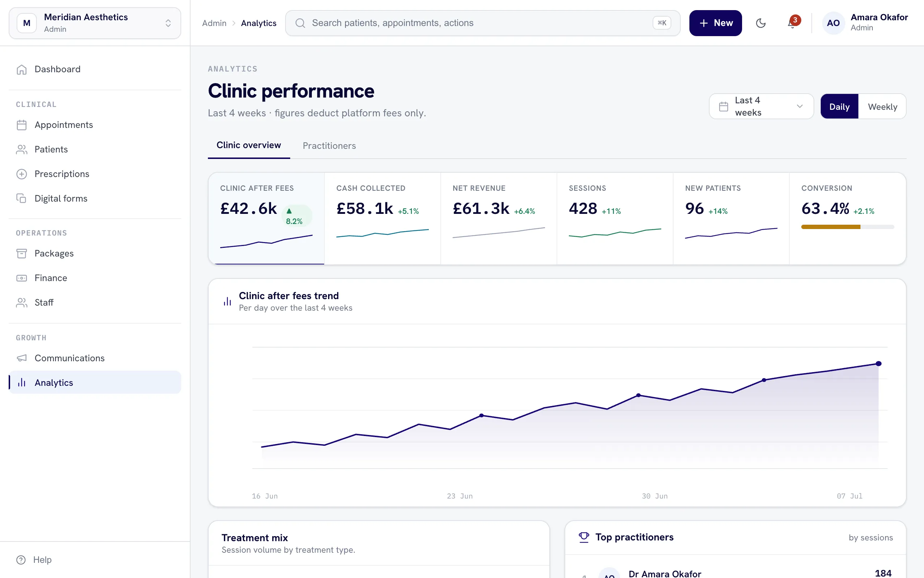Click the Cash collected sparkline
924x578 pixels.
pos(383,233)
